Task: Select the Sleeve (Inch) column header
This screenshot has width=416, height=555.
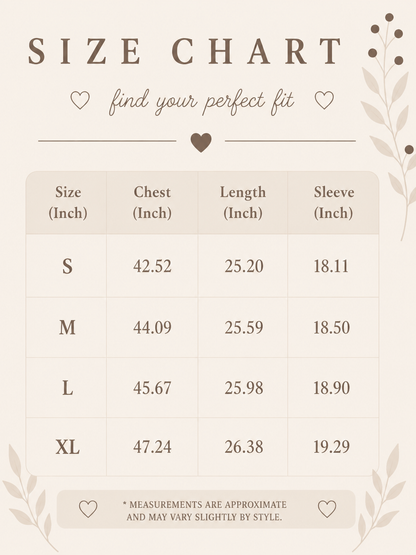Action: [x=334, y=202]
